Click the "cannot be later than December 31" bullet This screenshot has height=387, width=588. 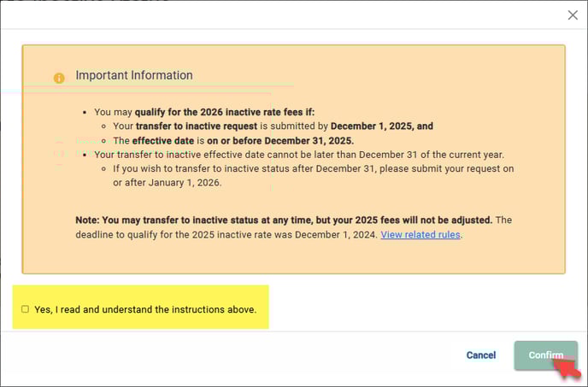[x=299, y=155]
